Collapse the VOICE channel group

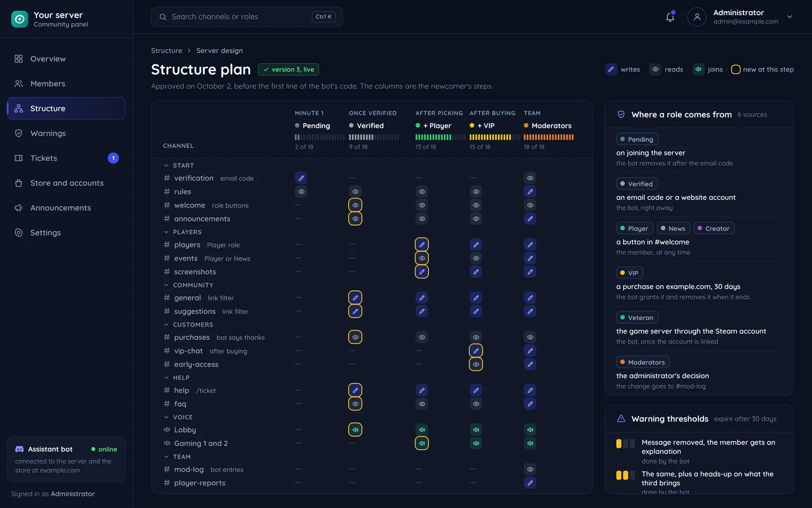(166, 417)
